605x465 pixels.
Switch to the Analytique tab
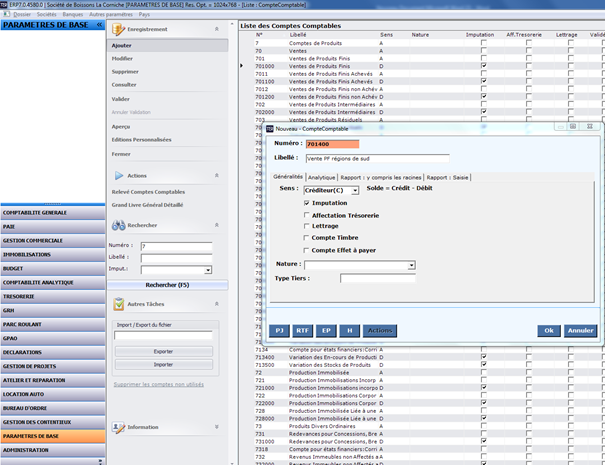[321, 178]
